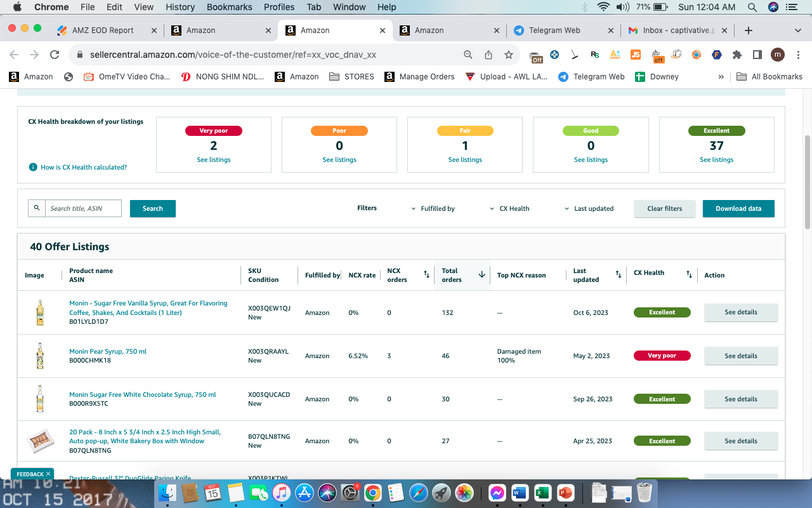Open the History menu
The height and width of the screenshot is (508, 812).
180,7
